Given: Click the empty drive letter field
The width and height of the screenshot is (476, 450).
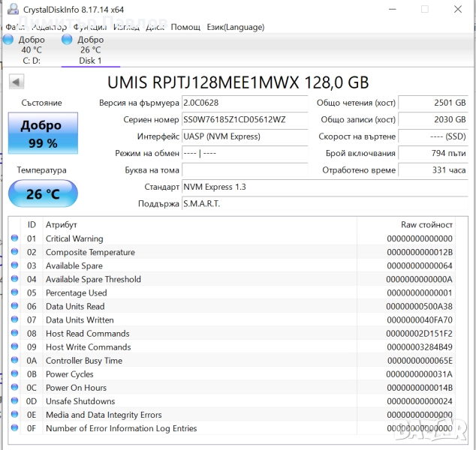Looking at the screenshot, I should (245, 170).
